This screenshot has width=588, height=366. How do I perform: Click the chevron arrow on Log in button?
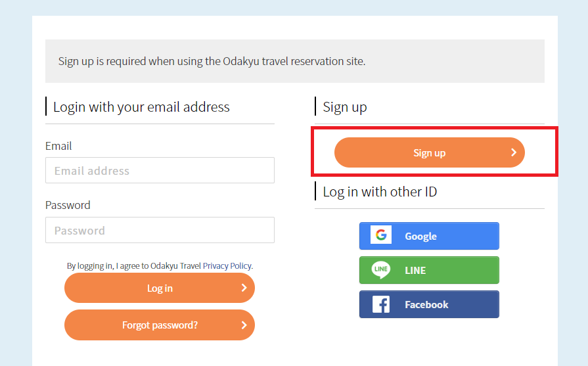tap(244, 288)
